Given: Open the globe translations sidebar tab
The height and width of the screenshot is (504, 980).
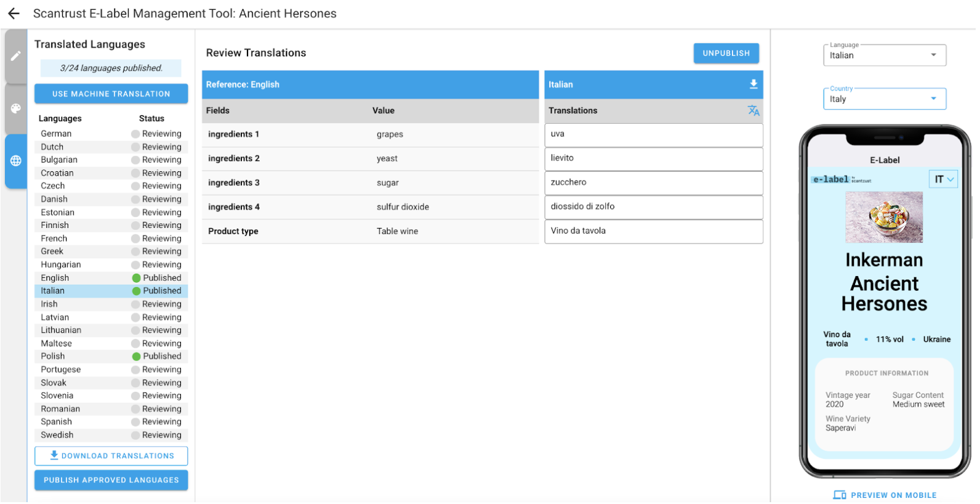Looking at the screenshot, I should pyautogui.click(x=16, y=161).
